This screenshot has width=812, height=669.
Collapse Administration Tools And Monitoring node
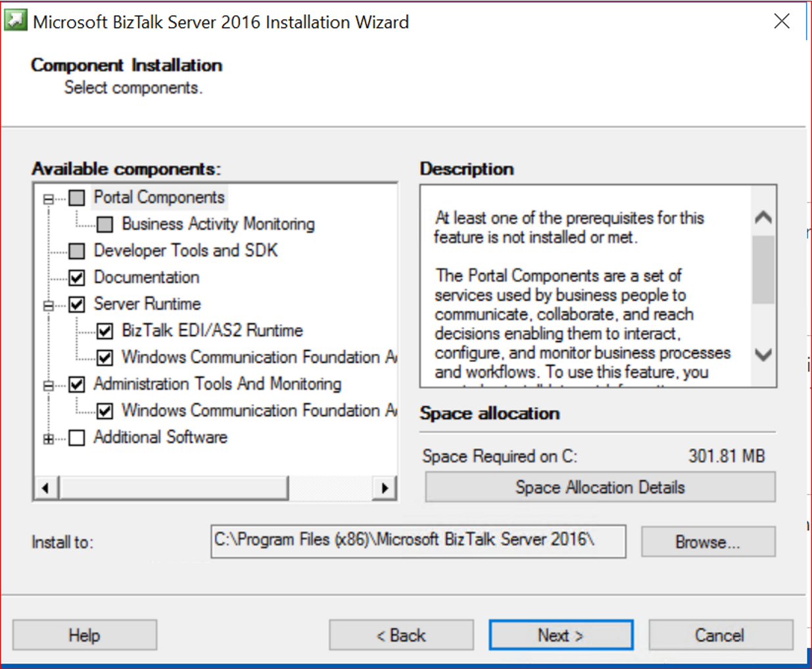tap(48, 385)
